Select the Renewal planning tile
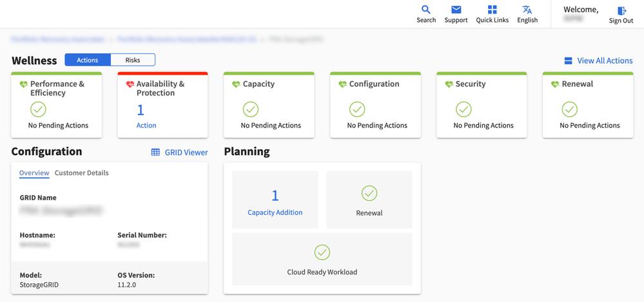This screenshot has height=302, width=644. point(369,200)
